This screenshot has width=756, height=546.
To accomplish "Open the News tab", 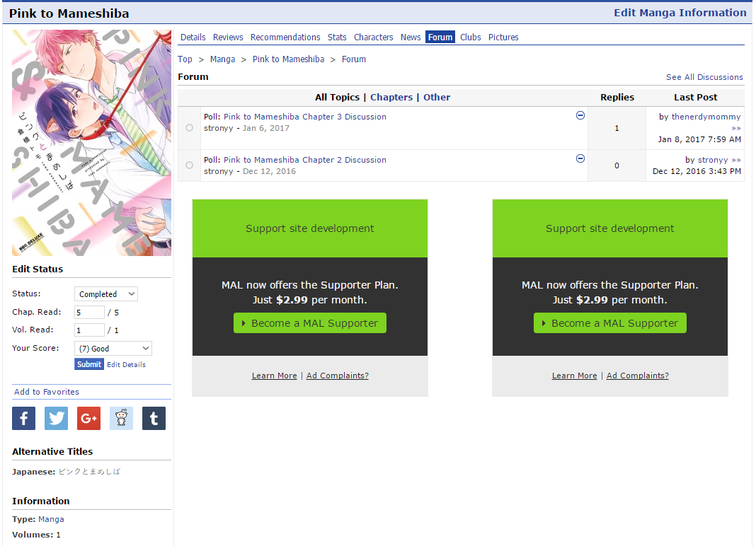I will click(411, 37).
